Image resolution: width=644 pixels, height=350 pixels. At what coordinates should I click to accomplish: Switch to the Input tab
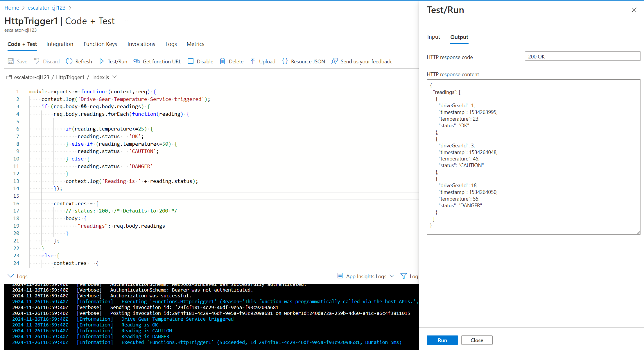coord(433,37)
